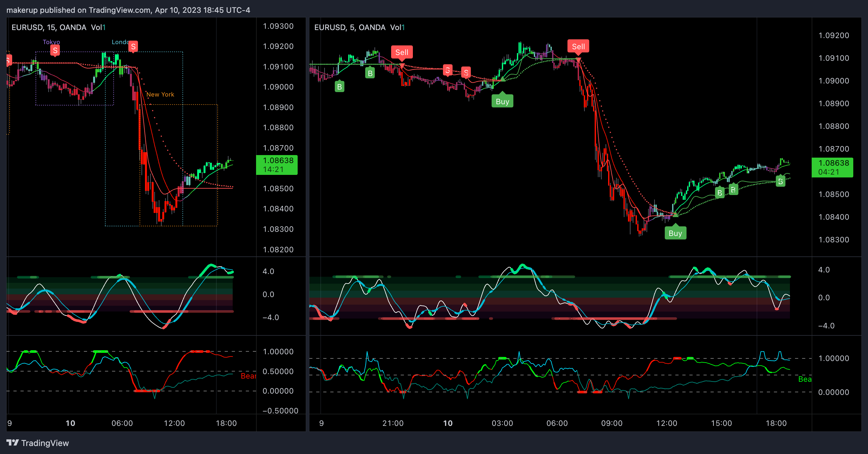Screen dimensions: 868x454
Task: Click the left B marker of the pair near 15:00
Action: click(719, 193)
